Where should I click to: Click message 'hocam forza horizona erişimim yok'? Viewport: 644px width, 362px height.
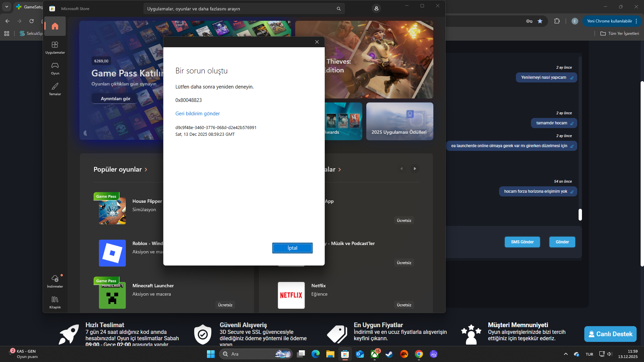tap(538, 191)
